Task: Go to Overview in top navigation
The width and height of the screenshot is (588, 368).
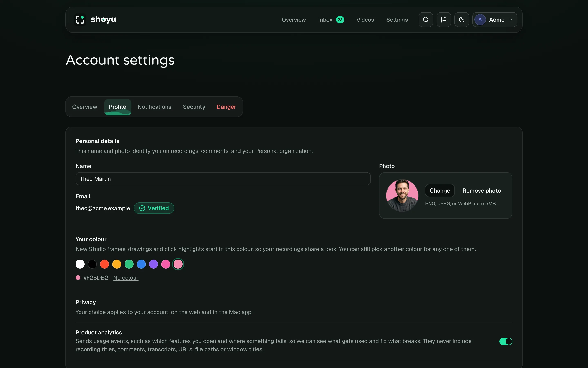Action: tap(294, 20)
